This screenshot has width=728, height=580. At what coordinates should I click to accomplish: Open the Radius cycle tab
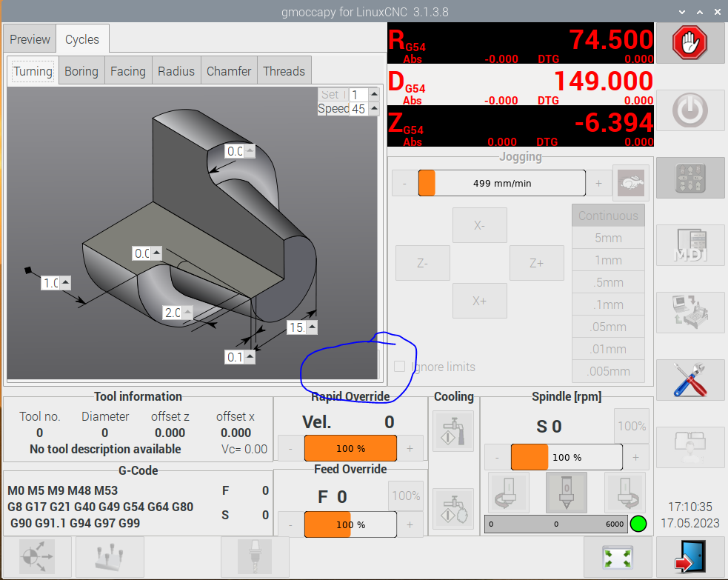click(x=176, y=71)
